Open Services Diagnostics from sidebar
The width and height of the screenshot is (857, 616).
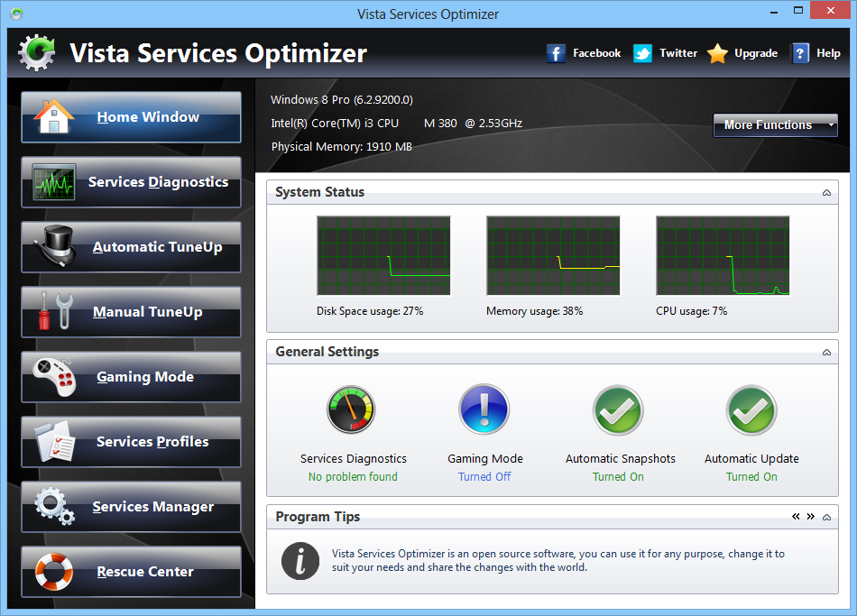[131, 182]
